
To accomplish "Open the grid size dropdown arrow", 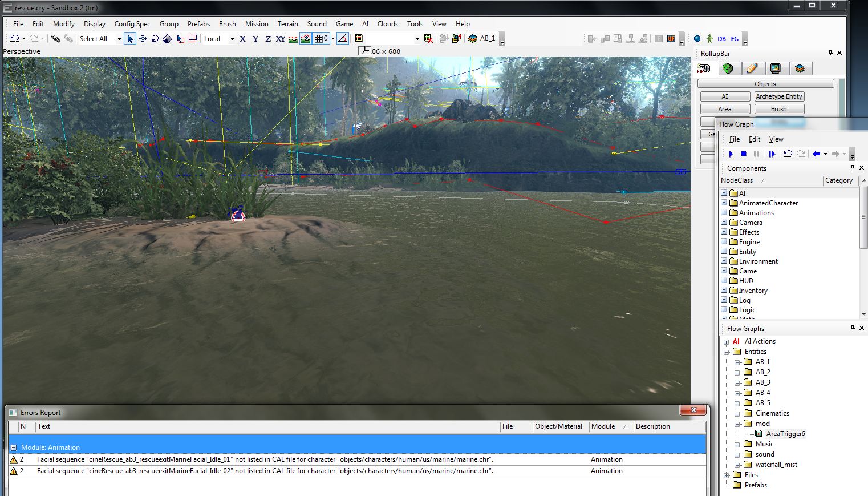I will 332,39.
